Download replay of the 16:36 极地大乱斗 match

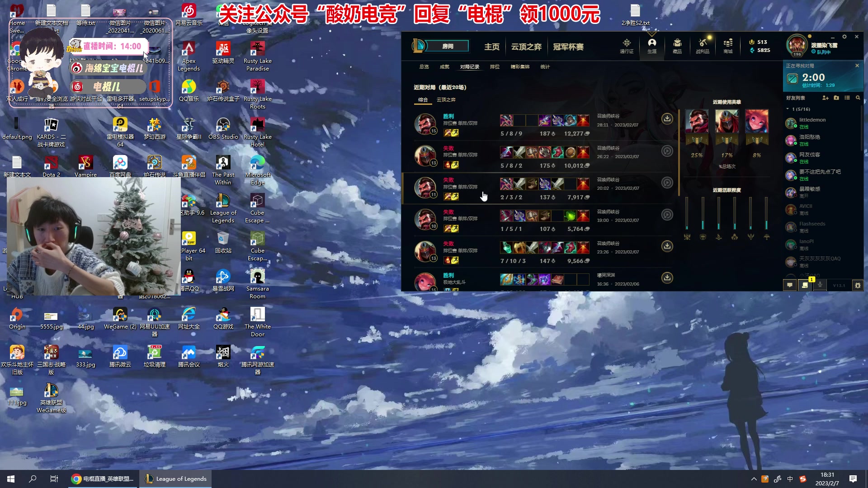[667, 277]
